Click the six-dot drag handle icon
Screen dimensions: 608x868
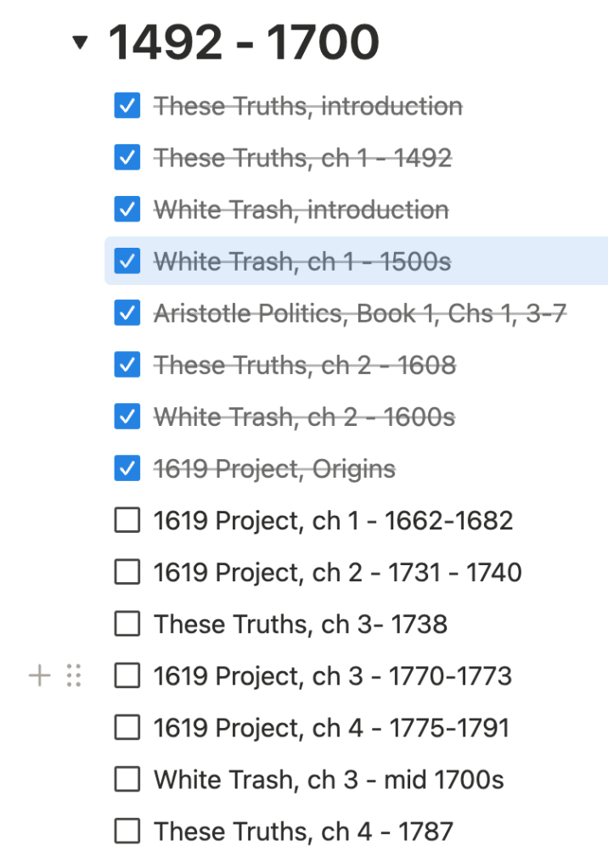(74, 675)
